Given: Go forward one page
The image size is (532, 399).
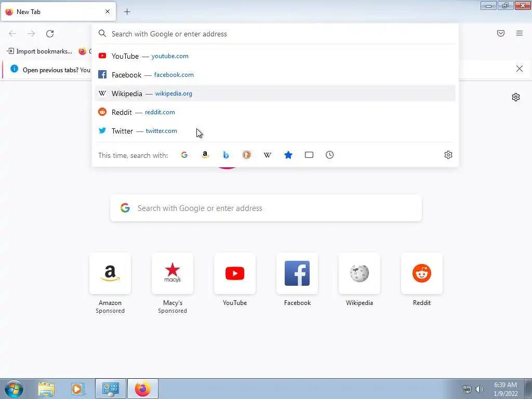Looking at the screenshot, I should tap(31, 34).
